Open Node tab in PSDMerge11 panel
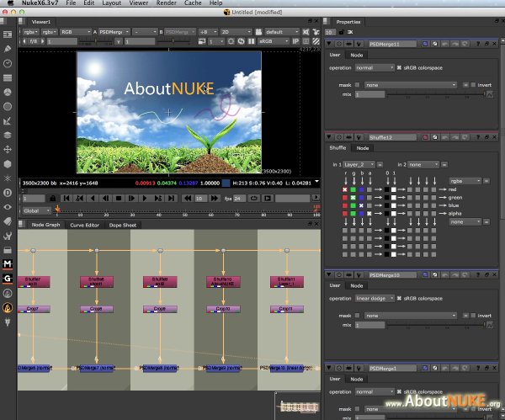Screen dimensions: 505x420 [x=357, y=55]
